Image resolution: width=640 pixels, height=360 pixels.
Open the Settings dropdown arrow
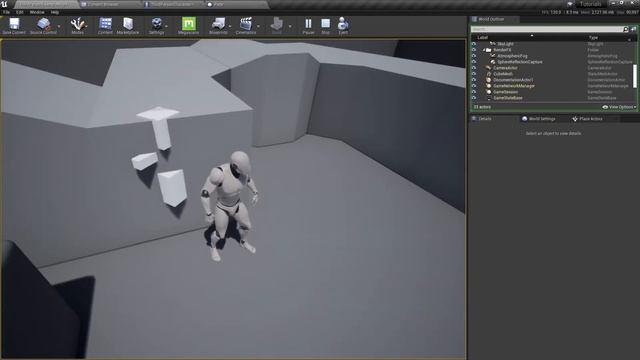[x=167, y=27]
